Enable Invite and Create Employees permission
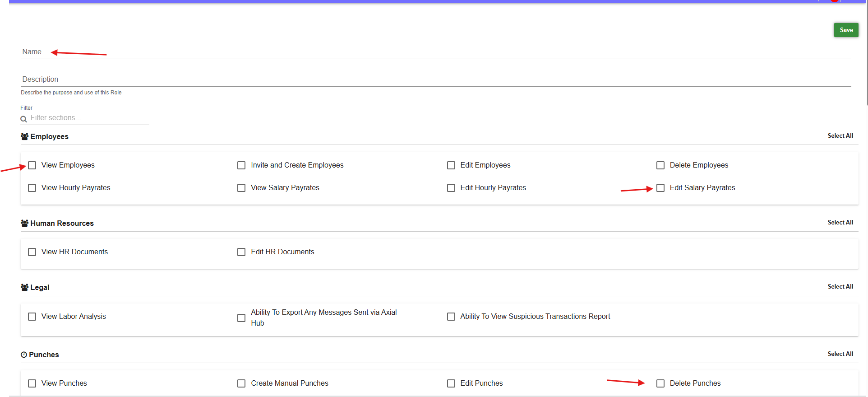 [241, 165]
